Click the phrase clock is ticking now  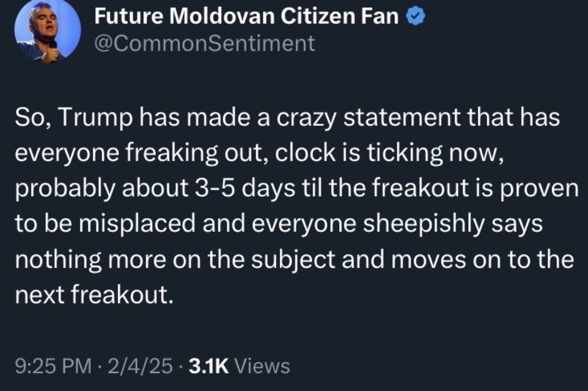coord(388,153)
